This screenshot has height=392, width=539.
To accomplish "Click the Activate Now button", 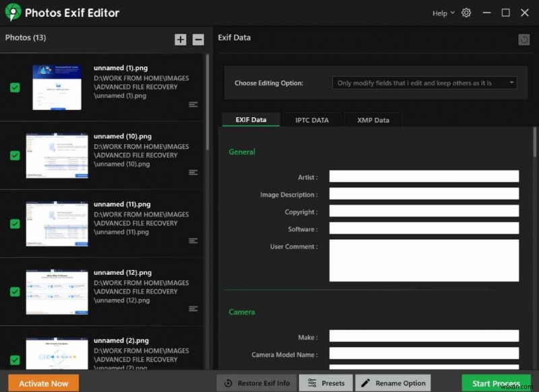I will (x=42, y=383).
